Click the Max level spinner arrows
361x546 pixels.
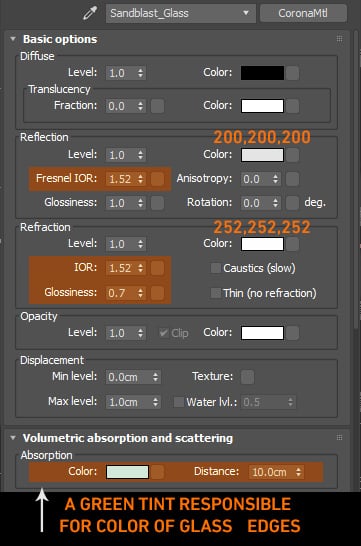point(156,402)
